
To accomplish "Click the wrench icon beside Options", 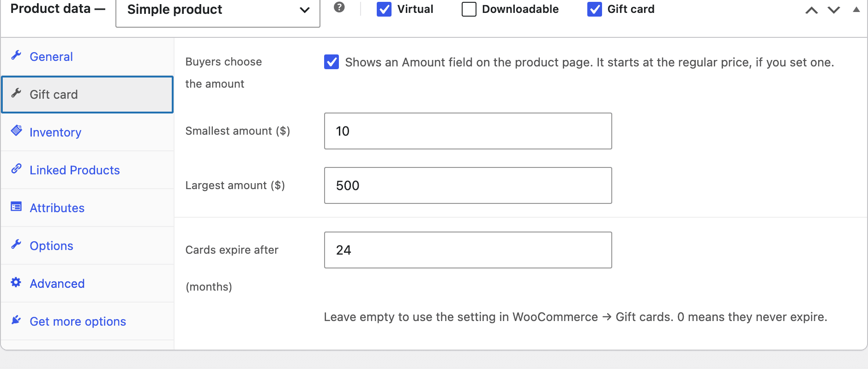I will (16, 244).
